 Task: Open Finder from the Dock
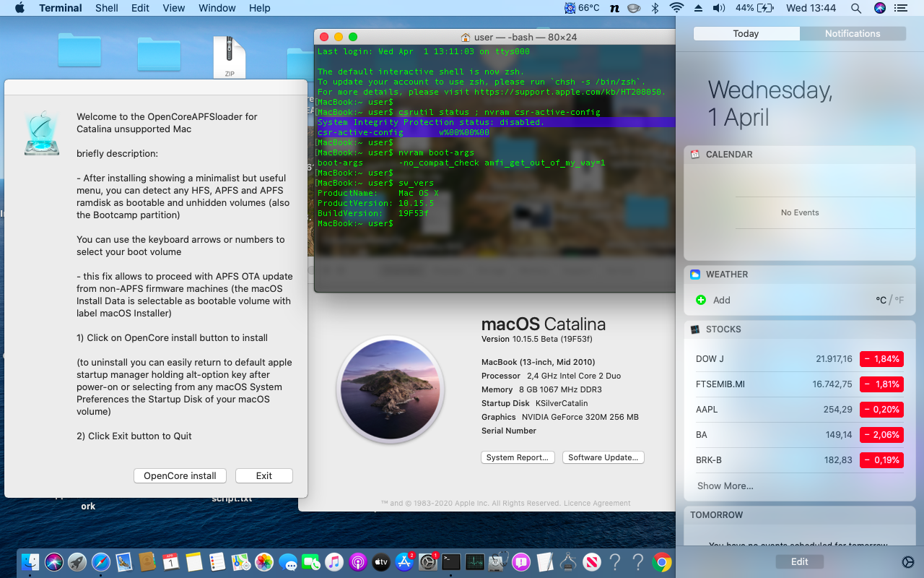[30, 562]
